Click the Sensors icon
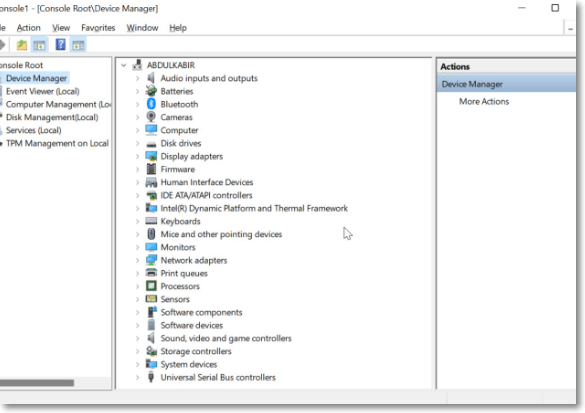Screen dimensions: 585x413 (151, 299)
